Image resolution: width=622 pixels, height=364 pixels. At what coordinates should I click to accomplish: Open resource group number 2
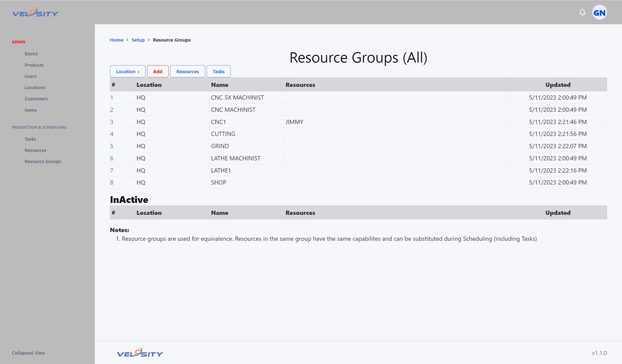coord(112,110)
